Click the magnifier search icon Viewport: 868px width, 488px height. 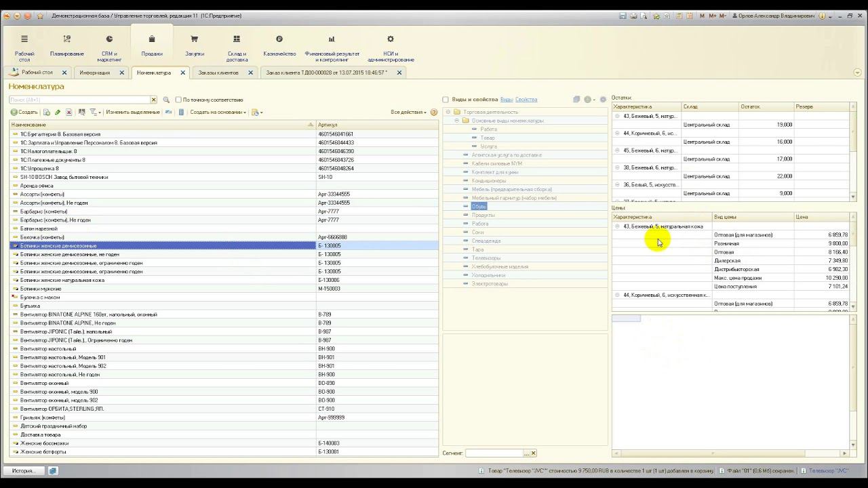166,100
